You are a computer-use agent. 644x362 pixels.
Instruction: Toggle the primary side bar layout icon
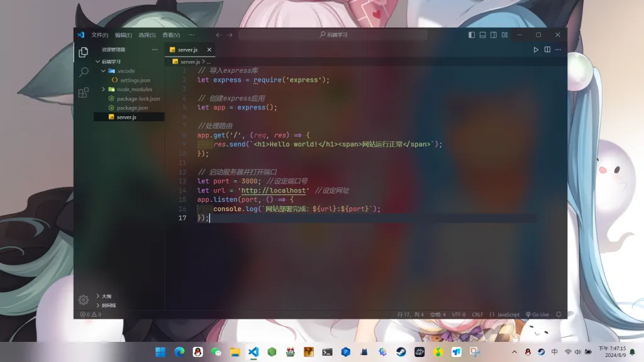tap(472, 35)
